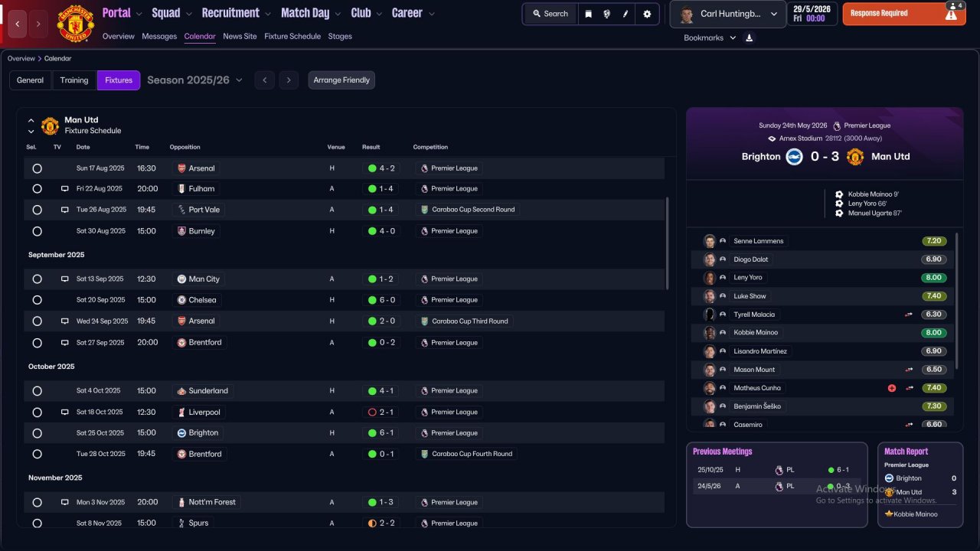
Task: Select the Fixtures tab
Action: [x=119, y=80]
